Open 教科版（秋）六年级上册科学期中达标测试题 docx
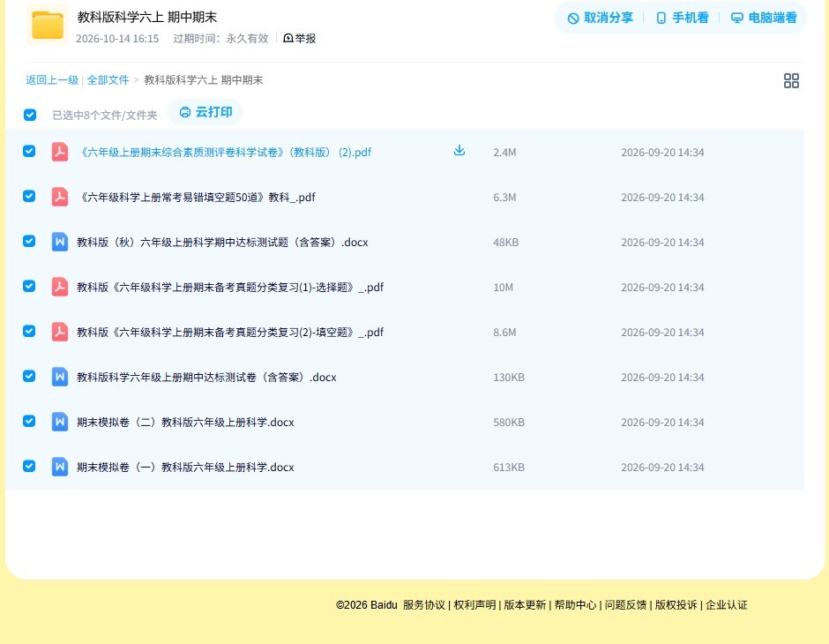 (222, 242)
